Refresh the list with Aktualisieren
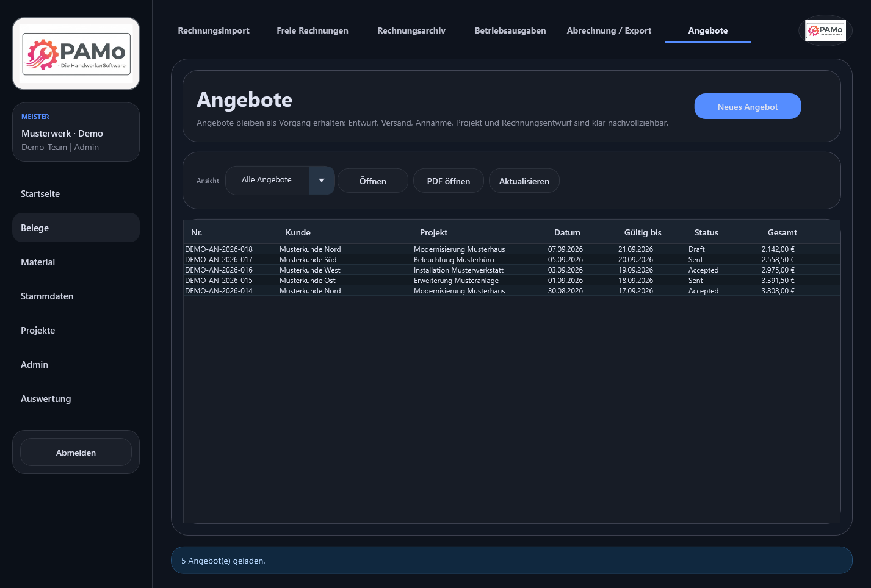The image size is (871, 588). coord(524,181)
